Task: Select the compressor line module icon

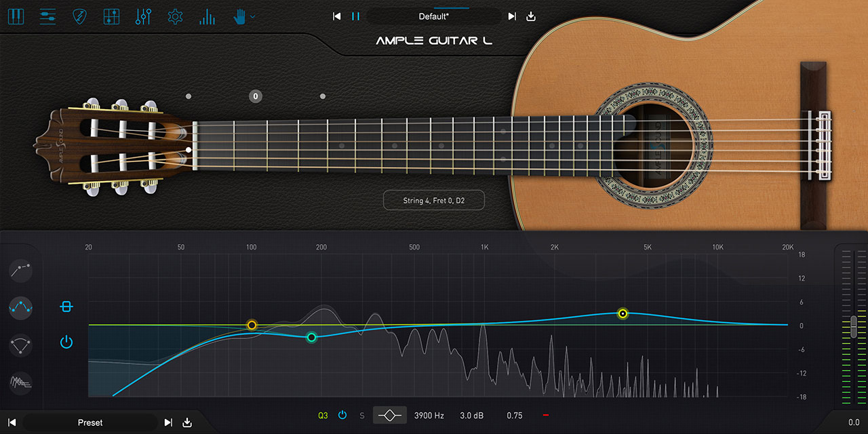Action: [21, 270]
